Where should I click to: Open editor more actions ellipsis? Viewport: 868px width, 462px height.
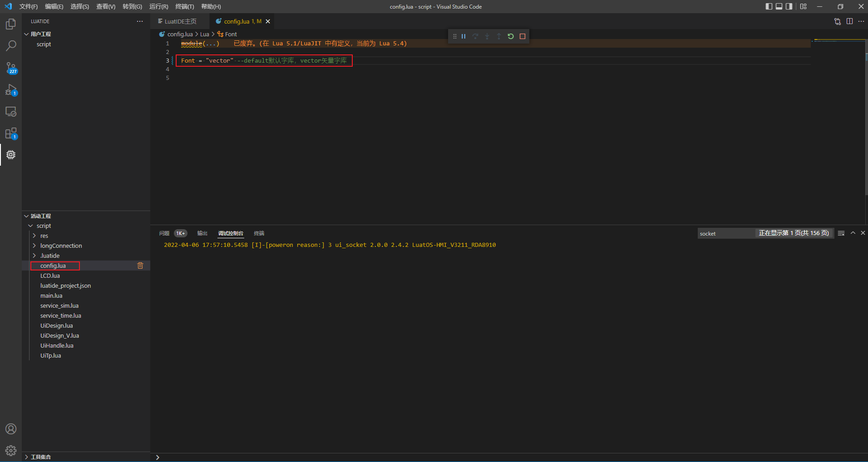[x=861, y=21]
